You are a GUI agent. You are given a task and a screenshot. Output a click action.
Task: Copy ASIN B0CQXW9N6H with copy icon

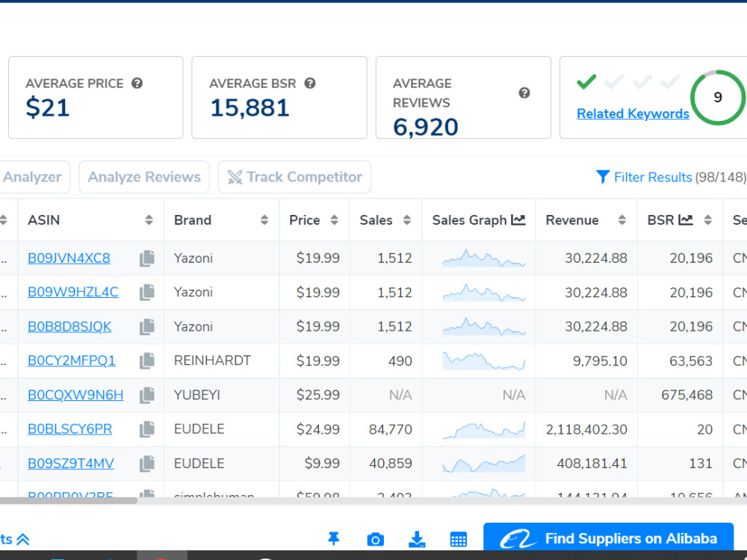point(147,395)
